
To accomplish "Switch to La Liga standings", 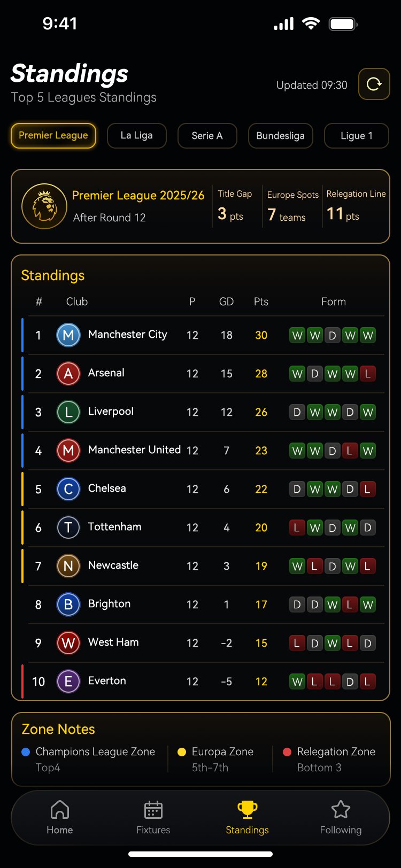I will pos(137,136).
